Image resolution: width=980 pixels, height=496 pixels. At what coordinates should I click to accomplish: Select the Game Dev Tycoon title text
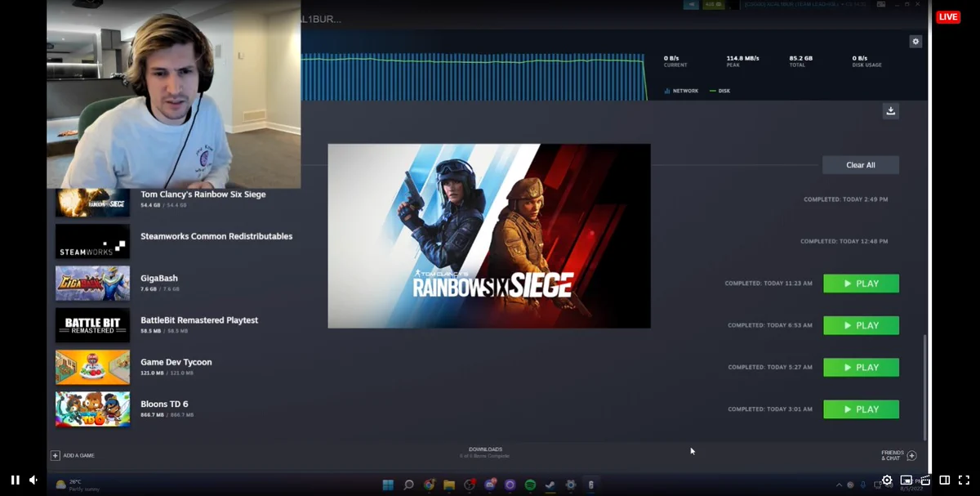point(176,362)
